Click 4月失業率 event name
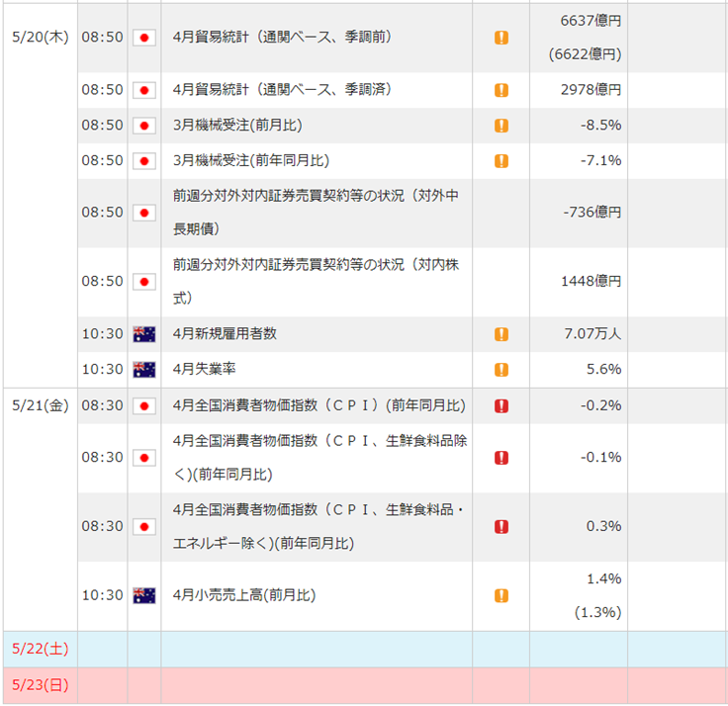The image size is (728, 706). tap(205, 369)
